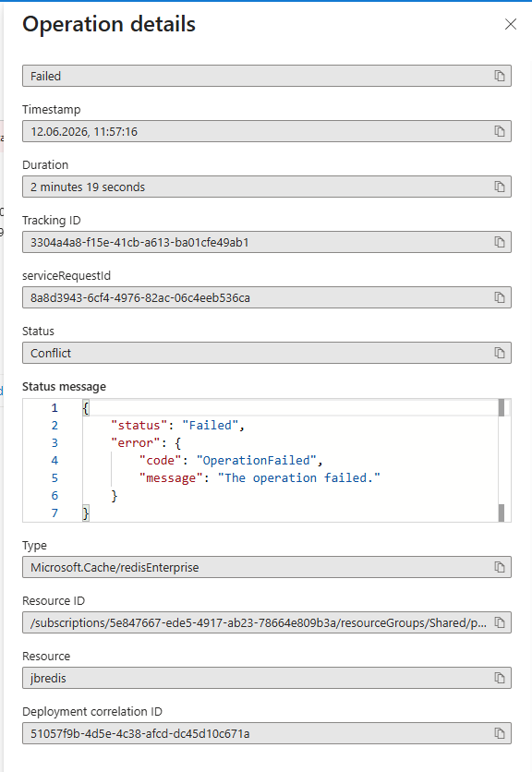This screenshot has height=772, width=532.
Task: Copy the Timestamp value to clipboard
Action: (x=500, y=131)
